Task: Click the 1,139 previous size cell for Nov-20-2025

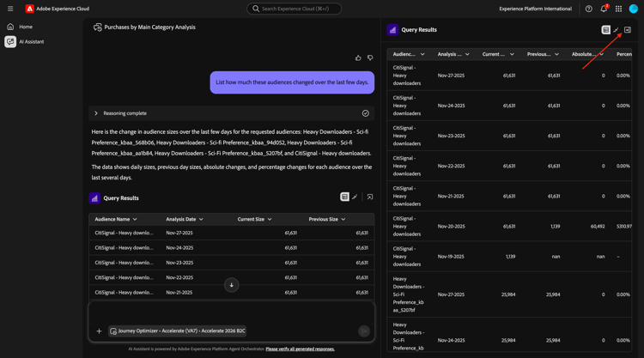Action: pos(556,226)
